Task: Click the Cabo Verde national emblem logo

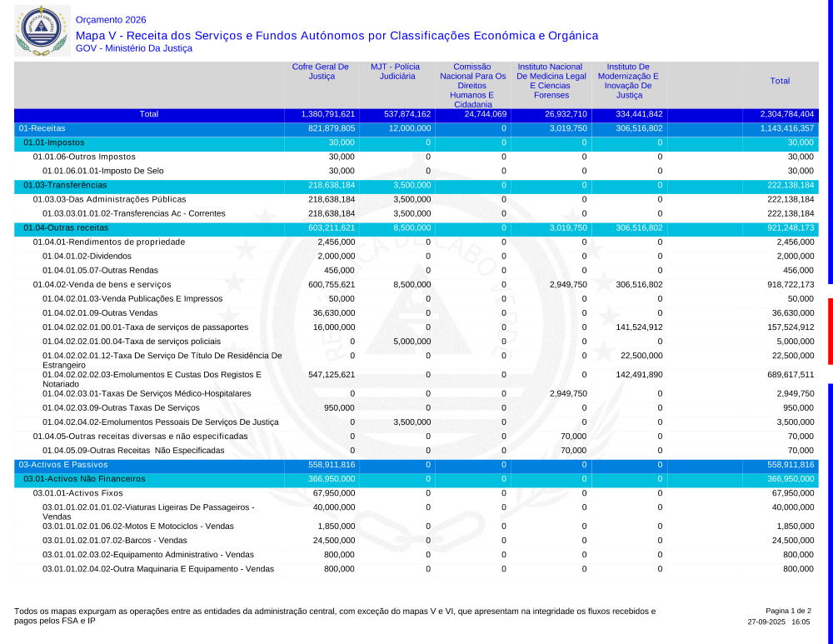Action: [x=39, y=31]
